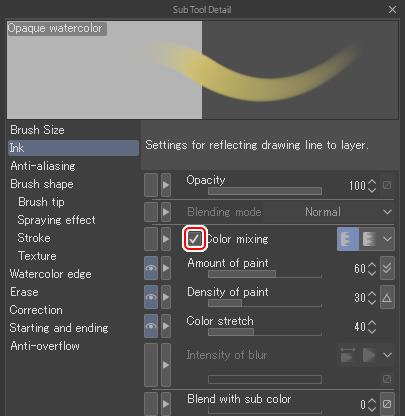Image resolution: width=405 pixels, height=416 pixels.
Task: Show Blending mode in Tool Property palette
Action: (151, 212)
